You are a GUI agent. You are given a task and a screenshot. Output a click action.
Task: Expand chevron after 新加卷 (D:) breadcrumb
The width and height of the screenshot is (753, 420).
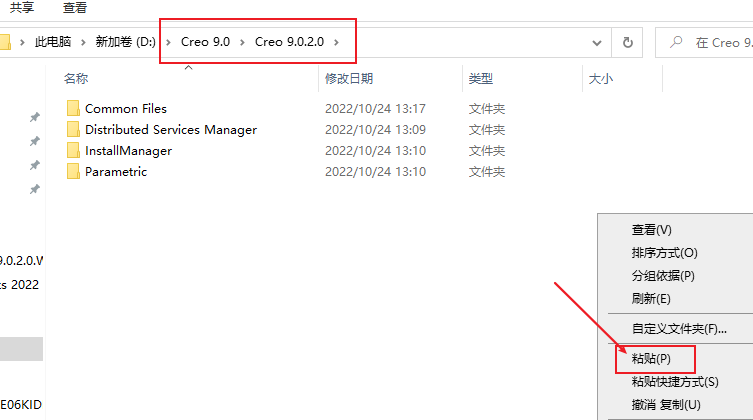169,42
